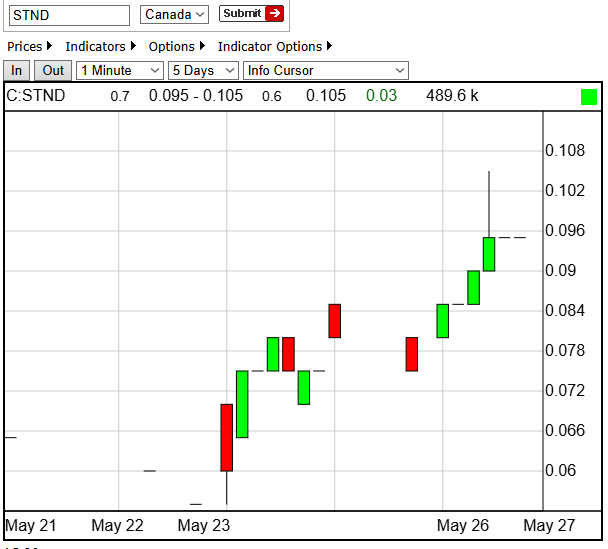Open the Prices menu
Screen dimensions: 608x549
29,47
